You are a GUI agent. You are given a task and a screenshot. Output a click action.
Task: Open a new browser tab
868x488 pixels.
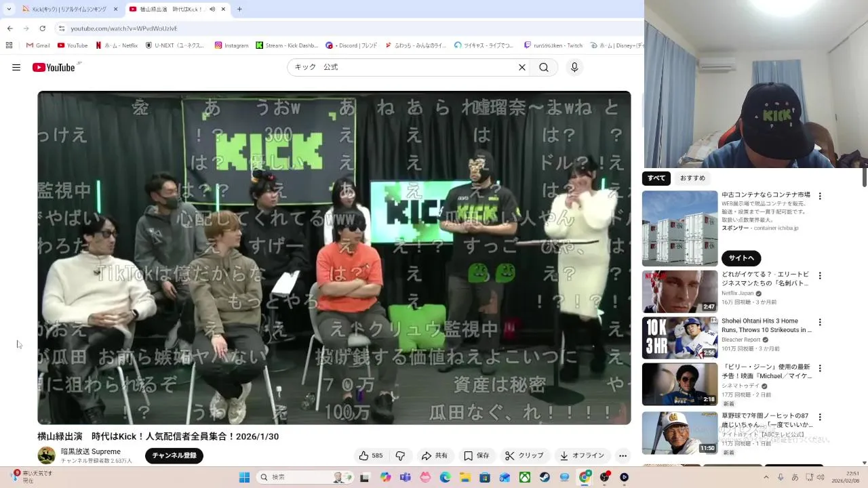[x=239, y=9]
